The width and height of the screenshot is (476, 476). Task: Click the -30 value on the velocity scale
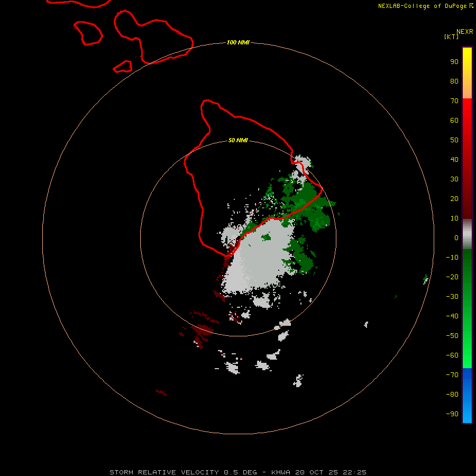(452, 297)
